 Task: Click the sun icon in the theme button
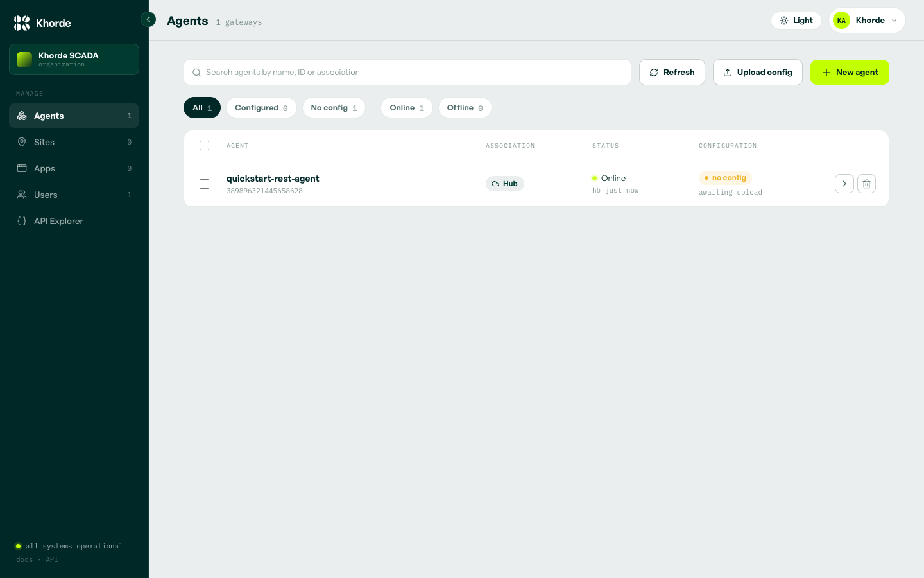784,21
